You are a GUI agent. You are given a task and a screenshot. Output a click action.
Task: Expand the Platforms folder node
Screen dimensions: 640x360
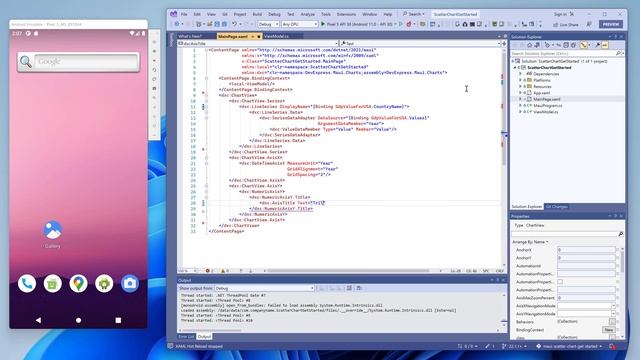click(x=520, y=80)
